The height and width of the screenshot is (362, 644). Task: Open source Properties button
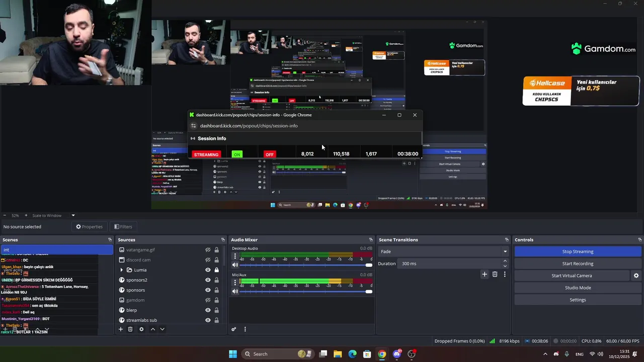[x=89, y=227]
